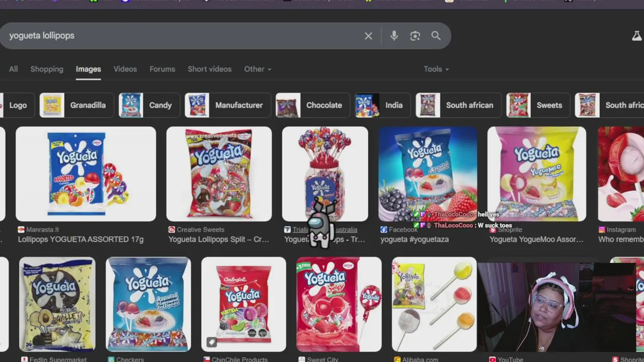Screen dimensions: 644x362
Task: Click YouTube source label
Action: pos(511,358)
